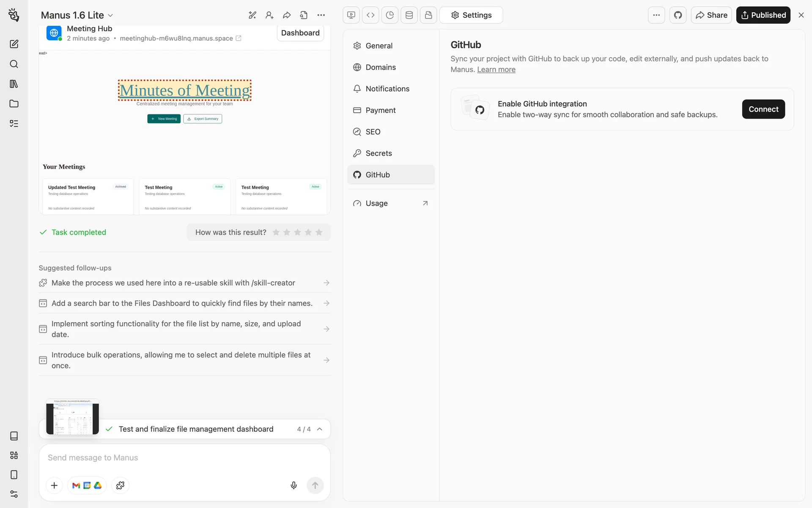Screen dimensions: 812x508
Task: Choose the search bar follow-up suggestion
Action: point(182,303)
